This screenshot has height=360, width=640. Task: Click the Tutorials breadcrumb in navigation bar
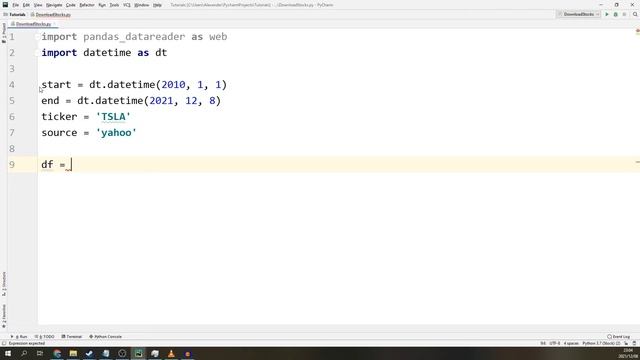coord(15,15)
